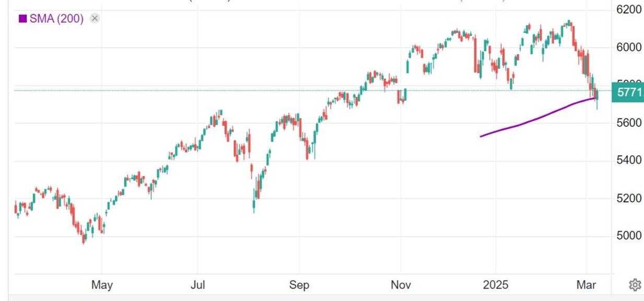Open chart settings gear icon

(635, 285)
